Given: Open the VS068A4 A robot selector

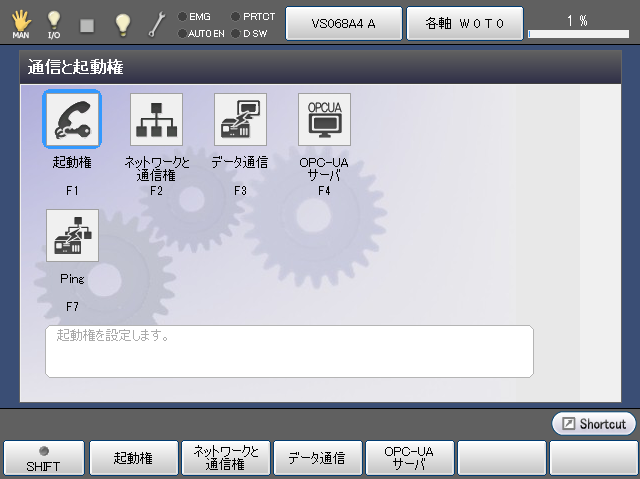Looking at the screenshot, I should click(x=344, y=22).
